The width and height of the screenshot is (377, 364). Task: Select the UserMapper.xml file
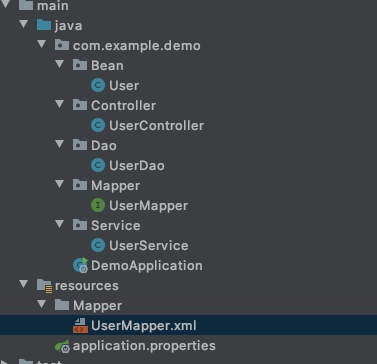[144, 326]
